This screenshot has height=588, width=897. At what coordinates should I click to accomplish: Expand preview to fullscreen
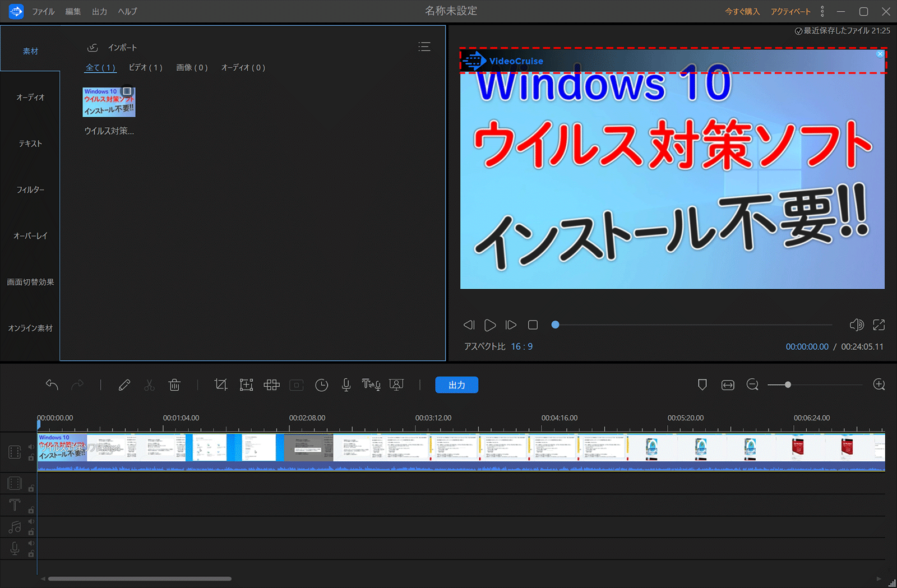tap(879, 325)
